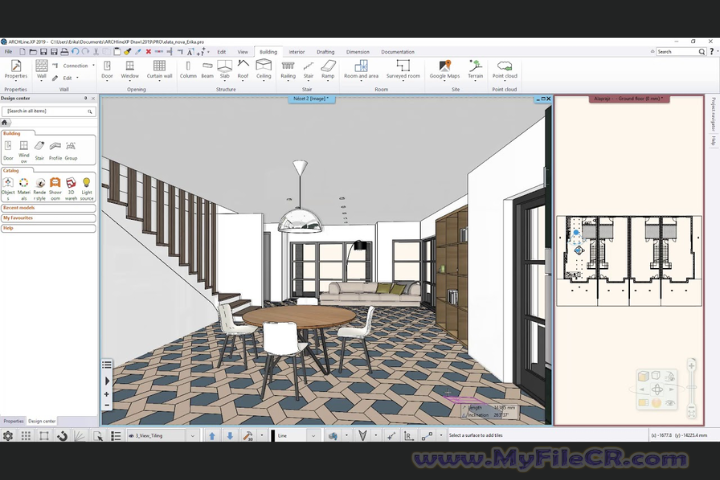This screenshot has width=720, height=480.
Task: Open the File menu
Action: click(8, 51)
